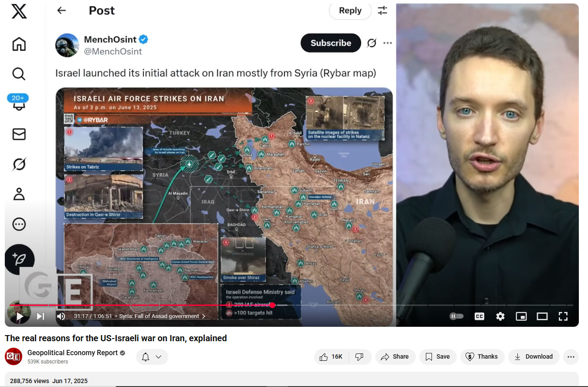Open player settings gear
Image resolution: width=588 pixels, height=387 pixels.
[500, 316]
